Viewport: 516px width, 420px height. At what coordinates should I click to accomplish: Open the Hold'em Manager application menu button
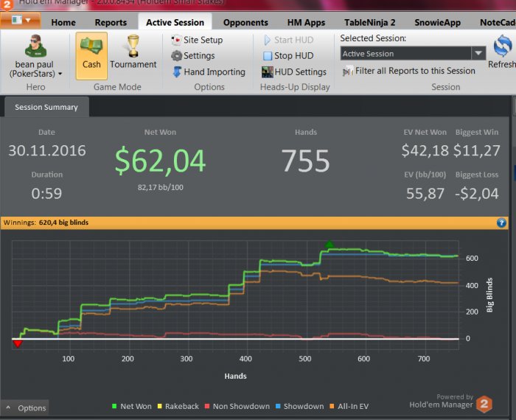click(x=21, y=21)
